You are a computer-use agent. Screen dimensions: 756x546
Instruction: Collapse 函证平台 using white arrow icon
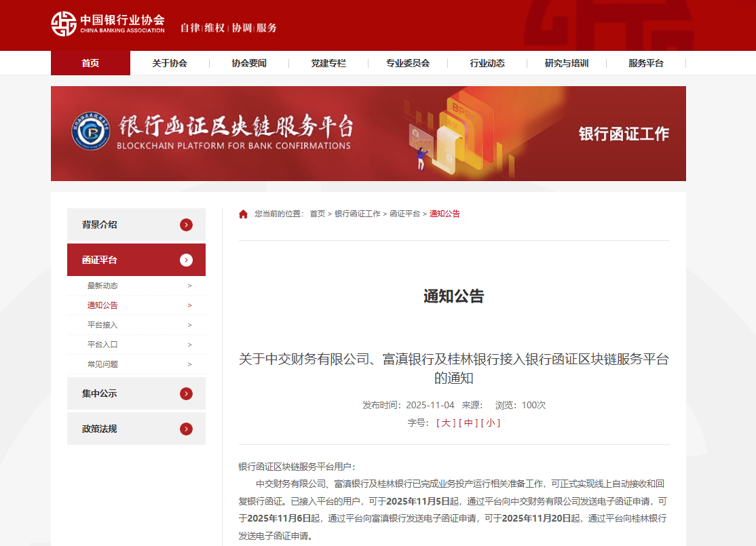(186, 260)
